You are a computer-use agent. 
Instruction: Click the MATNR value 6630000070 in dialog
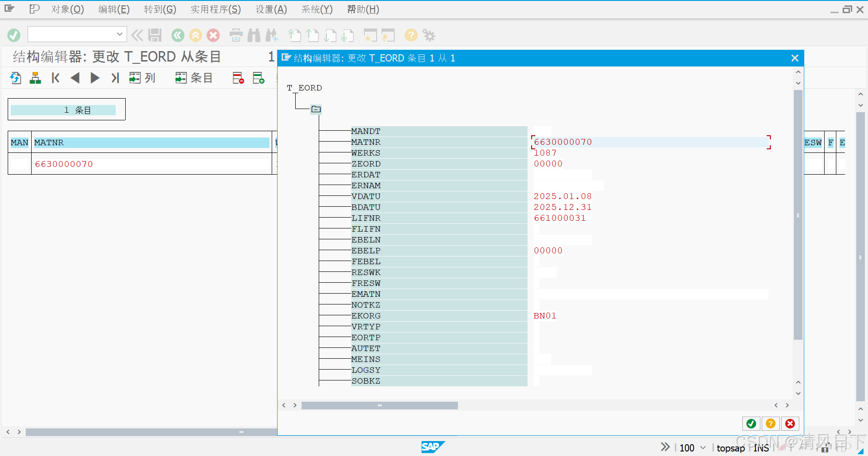coord(563,142)
